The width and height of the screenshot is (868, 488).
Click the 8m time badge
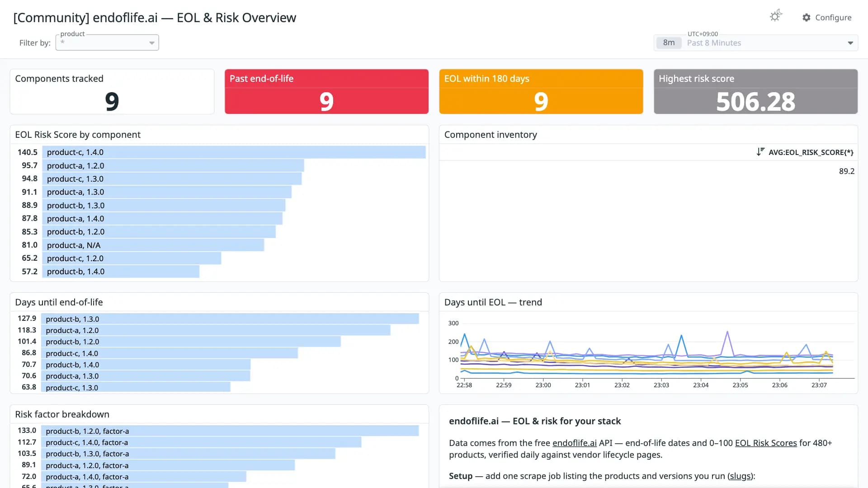[x=669, y=43]
